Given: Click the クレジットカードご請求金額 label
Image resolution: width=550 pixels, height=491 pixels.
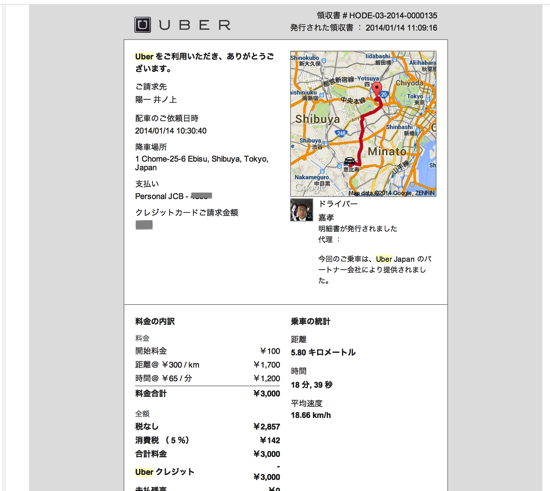Looking at the screenshot, I should [x=187, y=213].
